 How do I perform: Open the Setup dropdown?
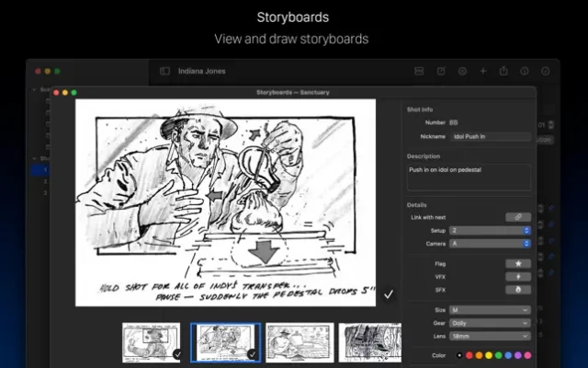[x=490, y=230]
